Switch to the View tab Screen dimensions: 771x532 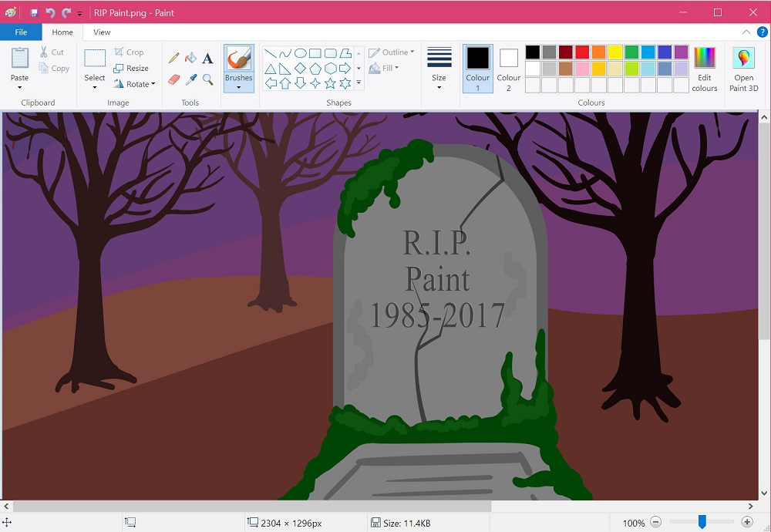(101, 32)
